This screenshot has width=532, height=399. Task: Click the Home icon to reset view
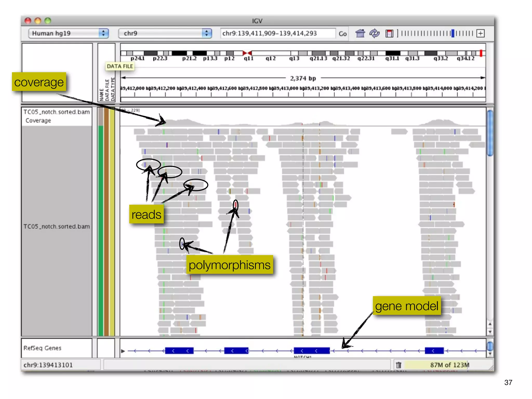360,34
